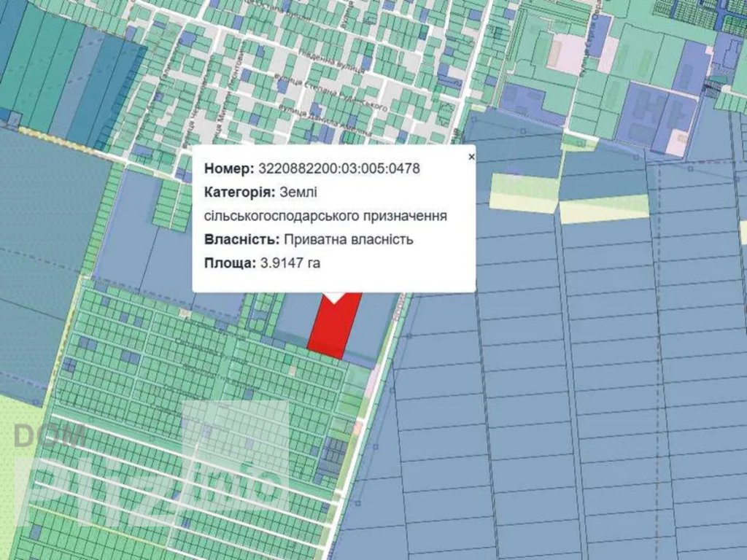Click 'Приватна власність' ownership value

[x=349, y=240]
